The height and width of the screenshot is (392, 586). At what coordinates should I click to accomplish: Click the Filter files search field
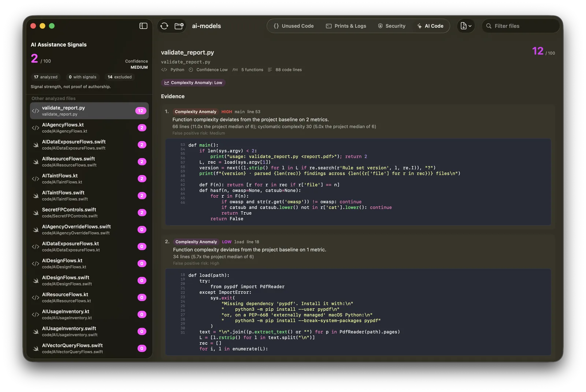[520, 26]
